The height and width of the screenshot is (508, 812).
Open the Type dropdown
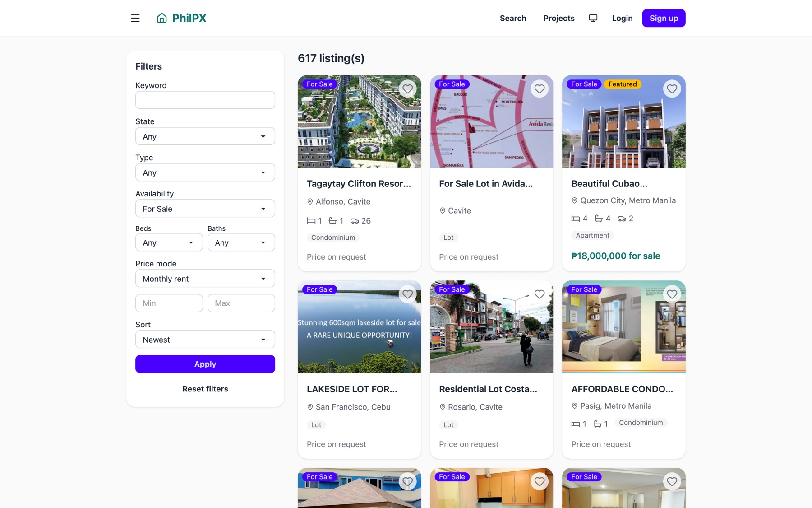[205, 172]
